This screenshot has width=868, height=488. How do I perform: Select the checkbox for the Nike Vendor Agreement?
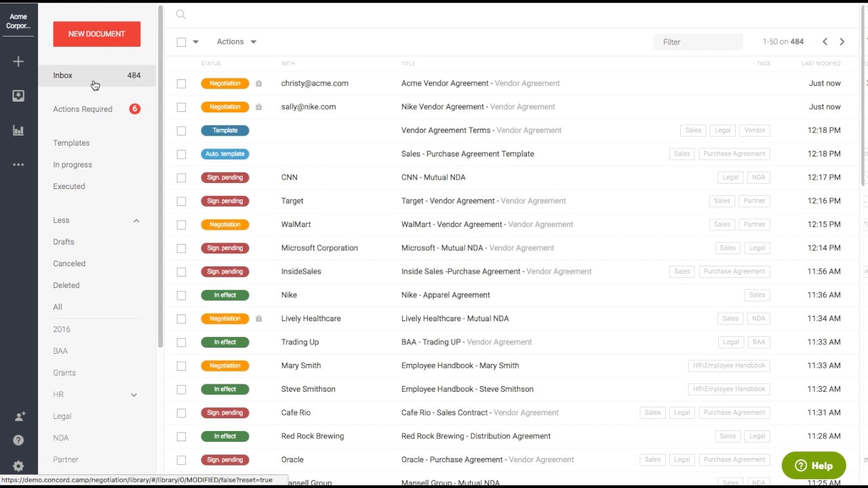coord(181,106)
